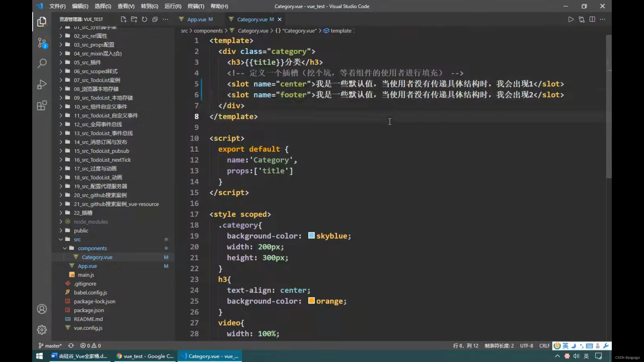The image size is (644, 362).
Task: Show hidden system tray icons
Action: 557,356
